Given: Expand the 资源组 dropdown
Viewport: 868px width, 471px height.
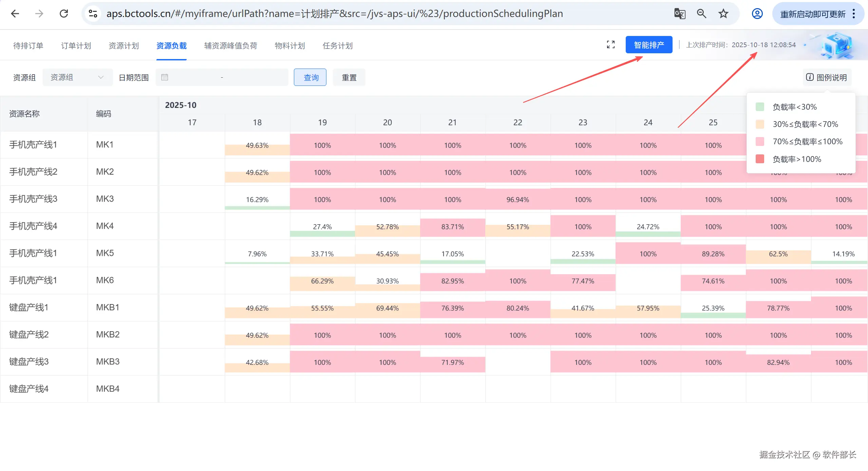Looking at the screenshot, I should pyautogui.click(x=77, y=77).
